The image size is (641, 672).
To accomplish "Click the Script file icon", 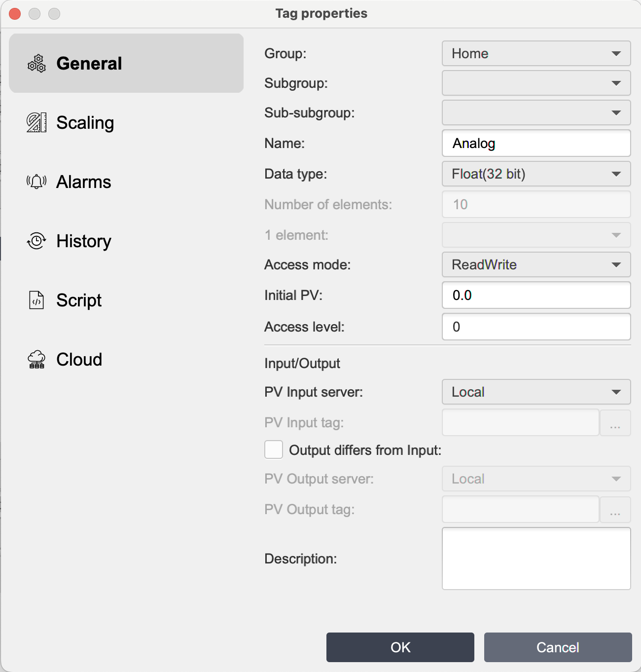I will pos(36,300).
